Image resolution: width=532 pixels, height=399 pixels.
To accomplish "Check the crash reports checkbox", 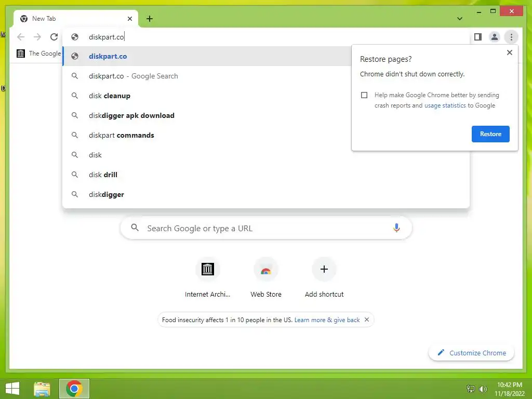I will click(x=364, y=95).
